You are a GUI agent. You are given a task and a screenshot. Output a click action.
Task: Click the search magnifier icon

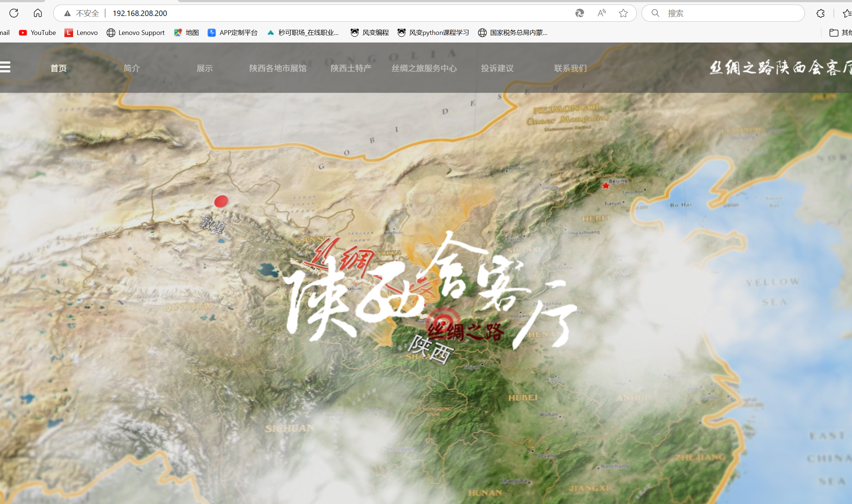(656, 13)
